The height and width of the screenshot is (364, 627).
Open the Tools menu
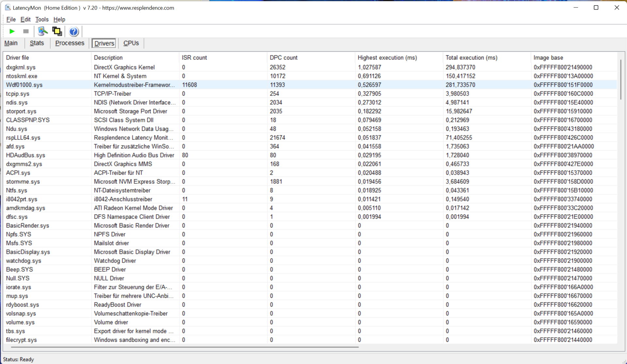pyautogui.click(x=42, y=19)
